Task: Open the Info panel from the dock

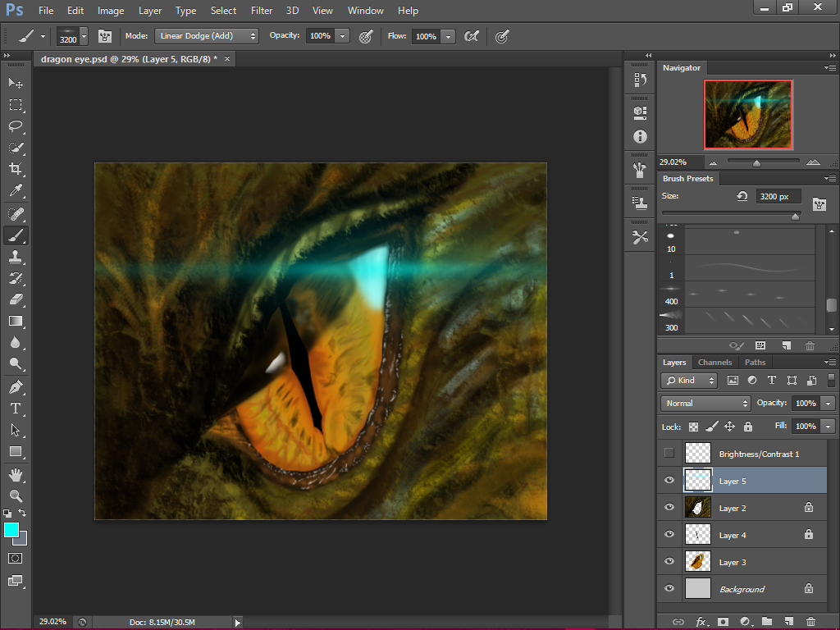Action: tap(639, 137)
